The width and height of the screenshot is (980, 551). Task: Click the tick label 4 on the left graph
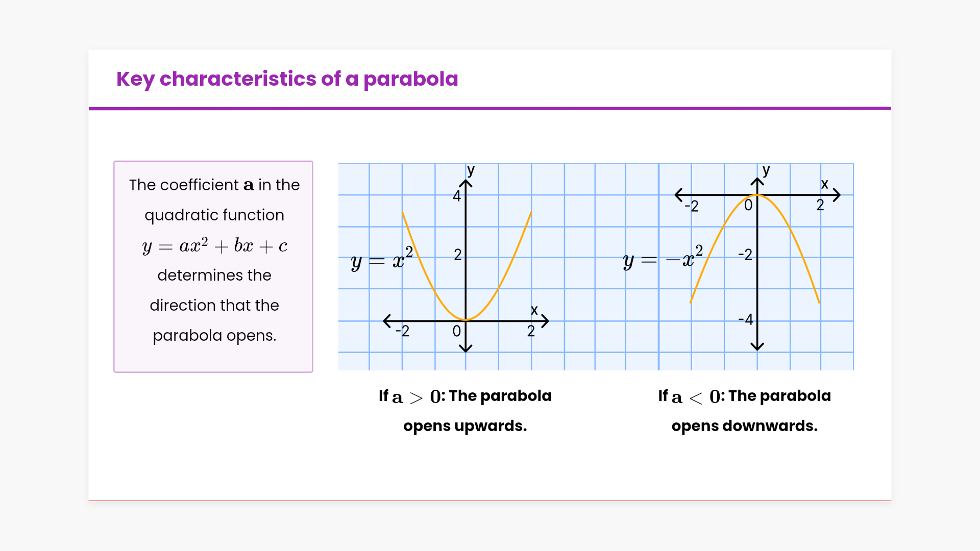click(x=457, y=196)
